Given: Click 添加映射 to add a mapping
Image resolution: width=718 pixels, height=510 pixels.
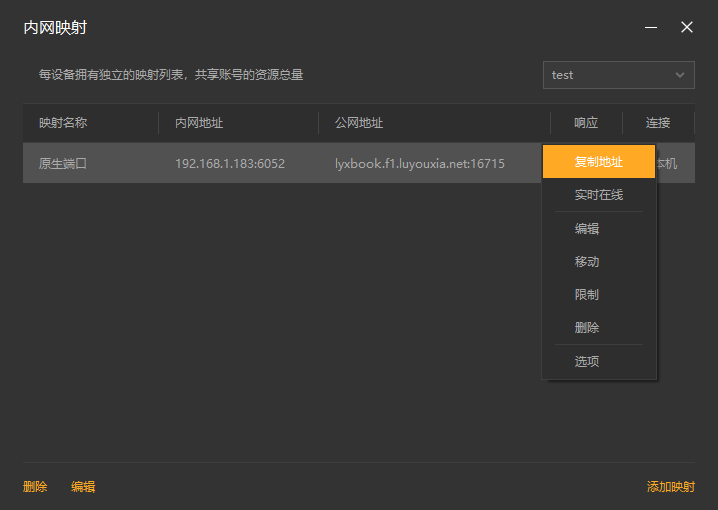Looking at the screenshot, I should [671, 487].
